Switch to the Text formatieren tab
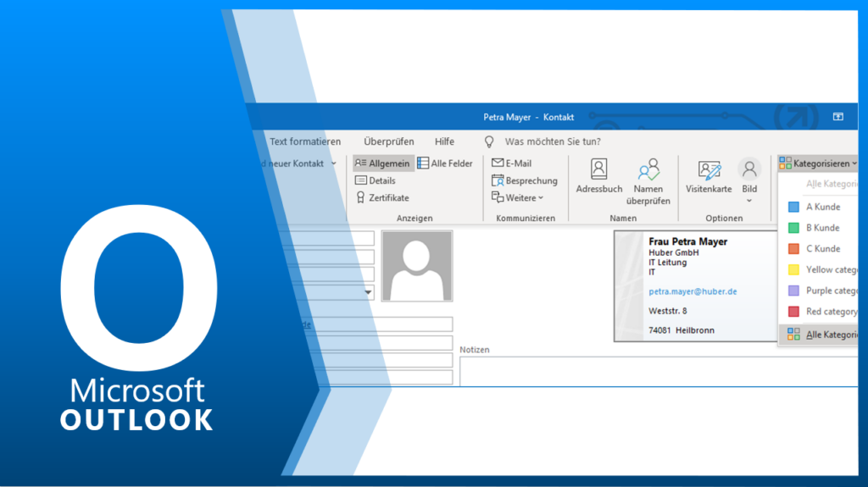The width and height of the screenshot is (868, 487). pos(305,141)
